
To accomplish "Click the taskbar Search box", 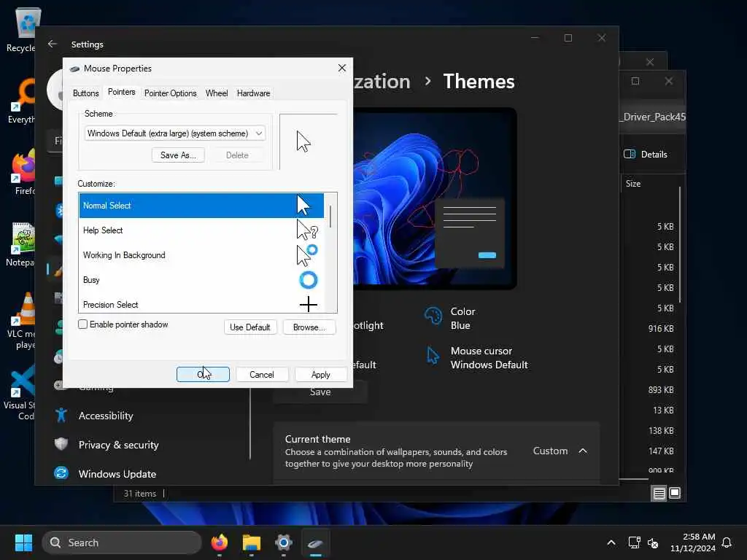I will (122, 542).
